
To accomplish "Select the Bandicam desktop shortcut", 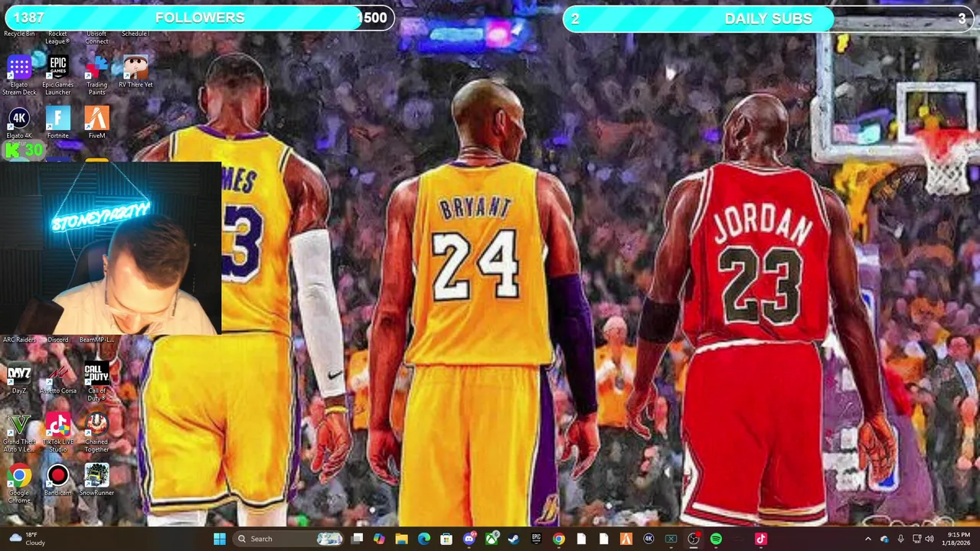I will tap(58, 481).
